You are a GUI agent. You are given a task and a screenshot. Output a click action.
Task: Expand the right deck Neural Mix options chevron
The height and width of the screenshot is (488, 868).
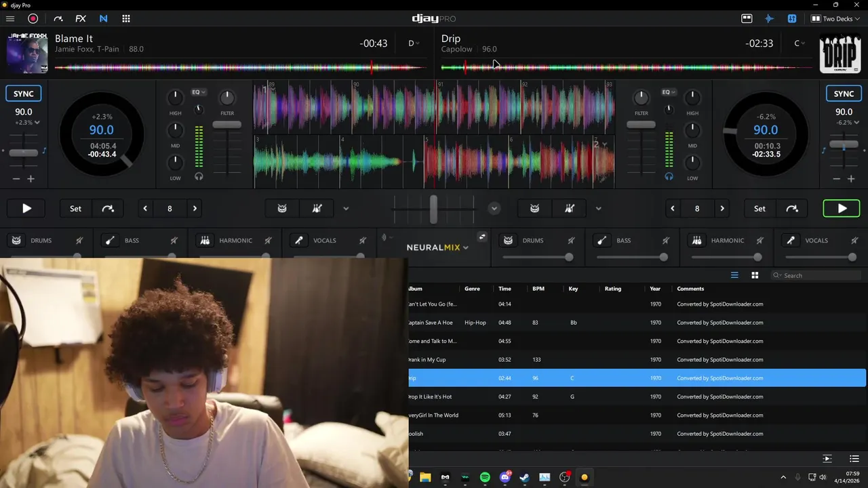(x=598, y=209)
